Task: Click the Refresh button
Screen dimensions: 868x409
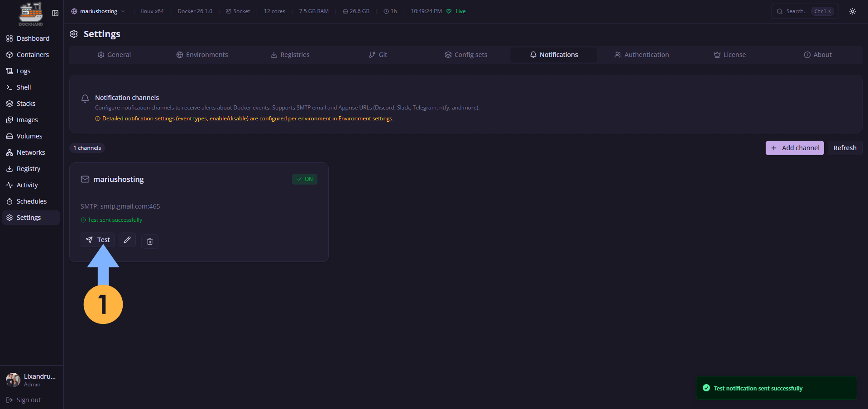Action: (x=845, y=148)
